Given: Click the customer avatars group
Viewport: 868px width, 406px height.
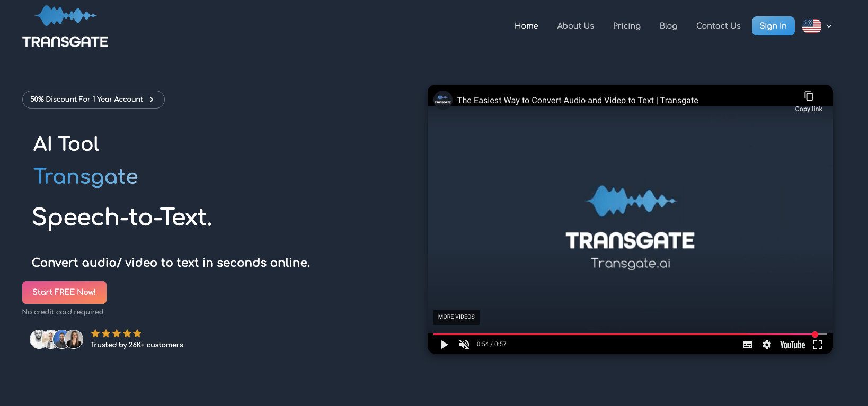Looking at the screenshot, I should point(56,339).
